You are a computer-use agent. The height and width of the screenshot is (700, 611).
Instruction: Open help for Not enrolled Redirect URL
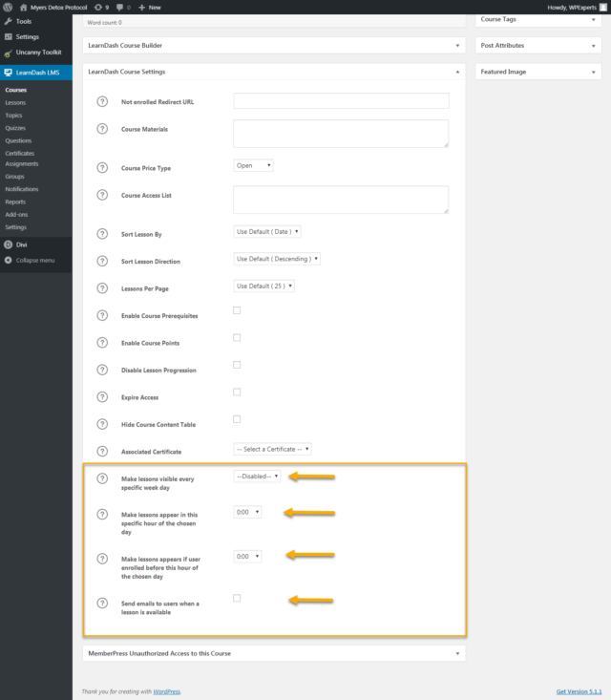102,102
